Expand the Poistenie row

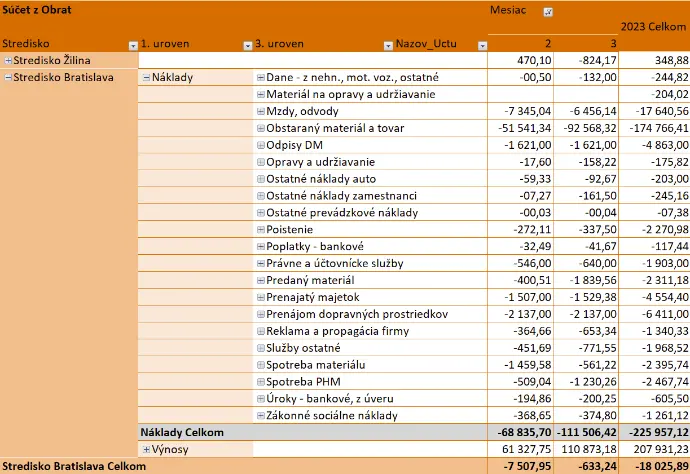(x=261, y=229)
